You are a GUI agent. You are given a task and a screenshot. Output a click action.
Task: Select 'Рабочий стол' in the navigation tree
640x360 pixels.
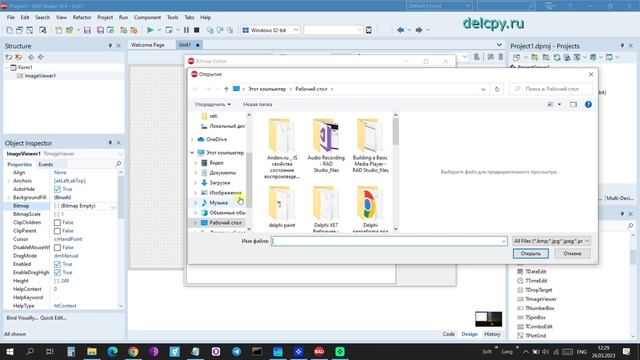225,223
